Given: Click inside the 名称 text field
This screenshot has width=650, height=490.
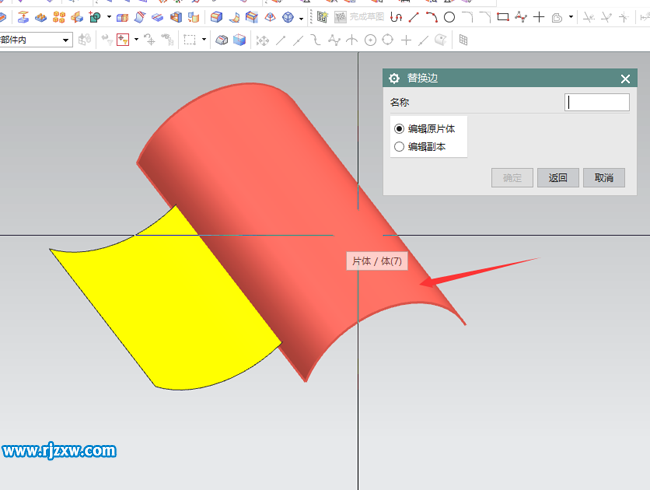Looking at the screenshot, I should (x=597, y=102).
